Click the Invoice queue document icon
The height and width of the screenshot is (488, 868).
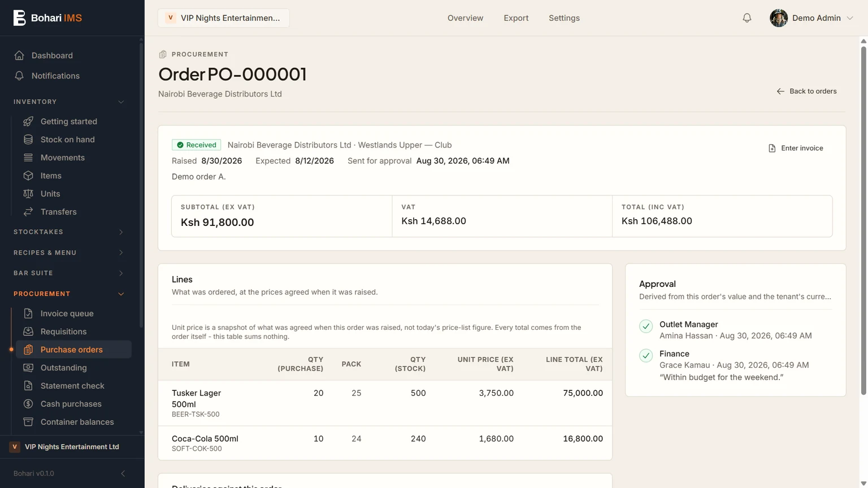[x=28, y=313]
